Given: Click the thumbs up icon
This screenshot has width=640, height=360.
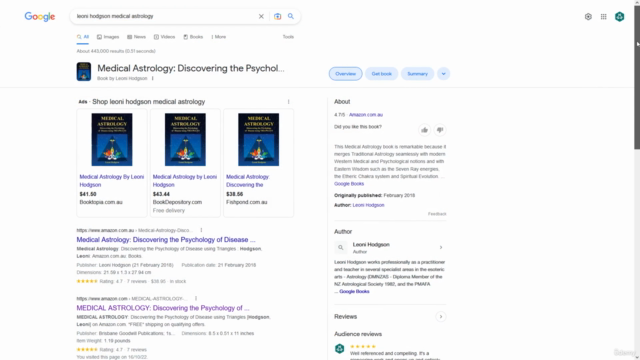Looking at the screenshot, I should 424,130.
